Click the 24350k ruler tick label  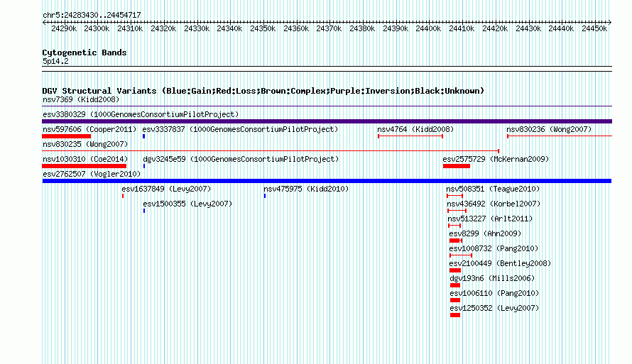pyautogui.click(x=263, y=28)
